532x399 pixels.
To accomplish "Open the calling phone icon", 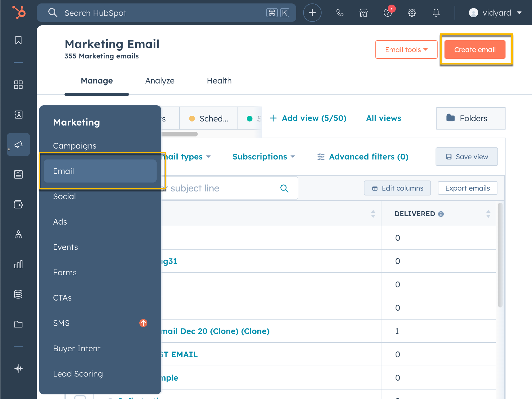I will (x=340, y=13).
